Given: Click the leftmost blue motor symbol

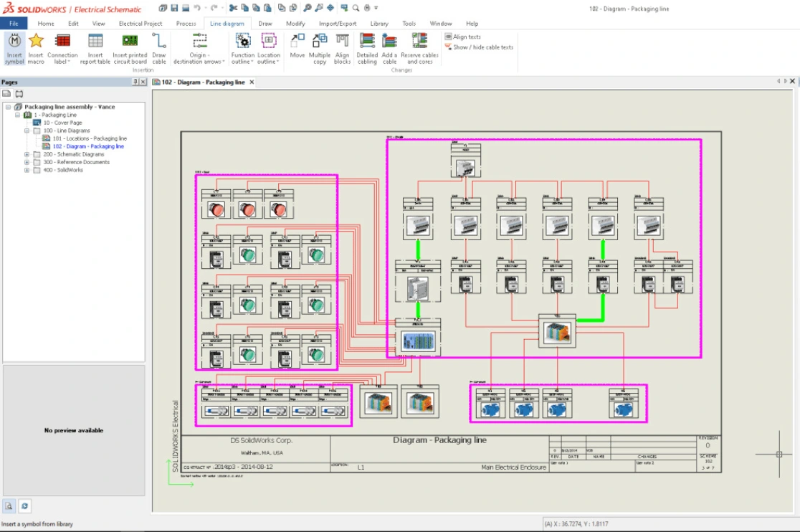Looking at the screenshot, I should click(x=490, y=409).
